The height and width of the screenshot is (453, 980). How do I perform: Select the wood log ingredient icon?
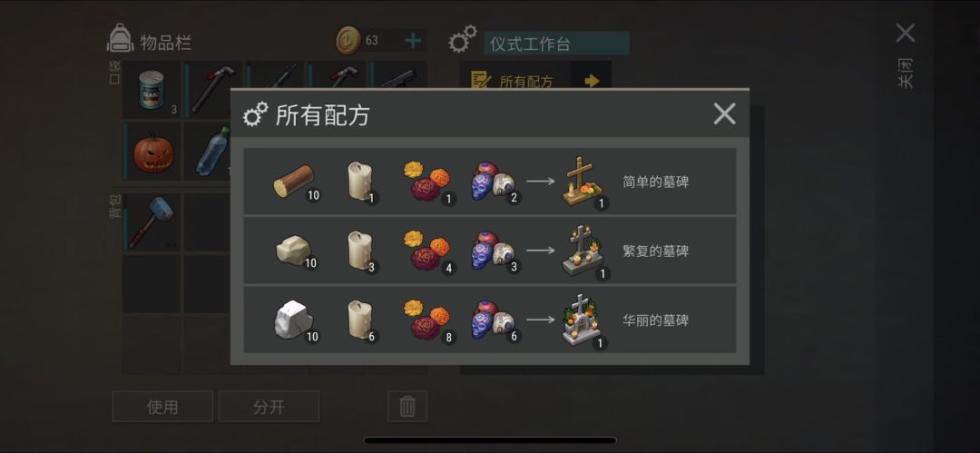[294, 181]
